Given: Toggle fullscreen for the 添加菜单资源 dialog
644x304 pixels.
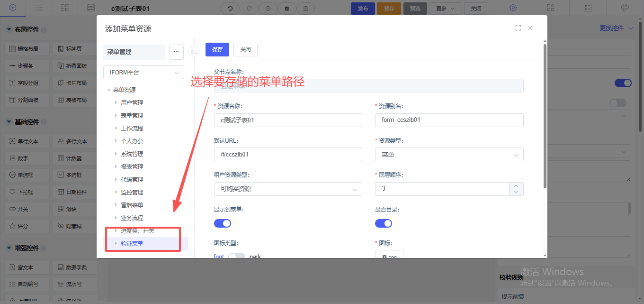Looking at the screenshot, I should pos(518,28).
